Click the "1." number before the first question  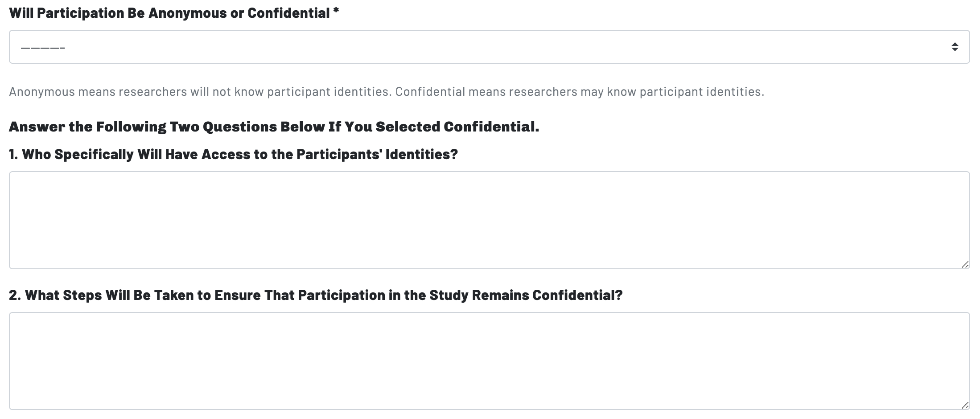coord(13,154)
